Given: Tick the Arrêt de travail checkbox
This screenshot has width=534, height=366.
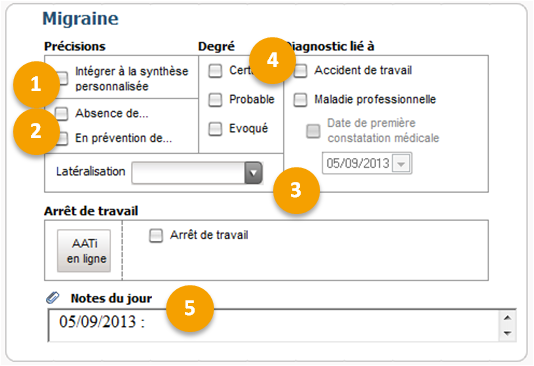Looking at the screenshot, I should pos(156,236).
